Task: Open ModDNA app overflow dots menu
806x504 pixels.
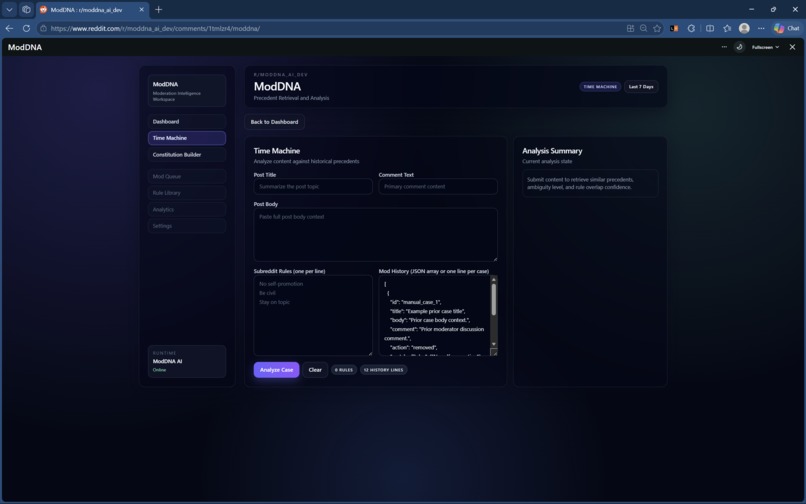Action: (724, 47)
